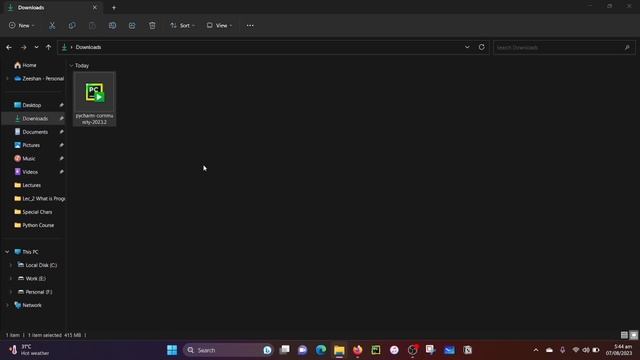Viewport: 640px width, 360px height.
Task: Click the Downloads address bar path
Action: coord(88,47)
